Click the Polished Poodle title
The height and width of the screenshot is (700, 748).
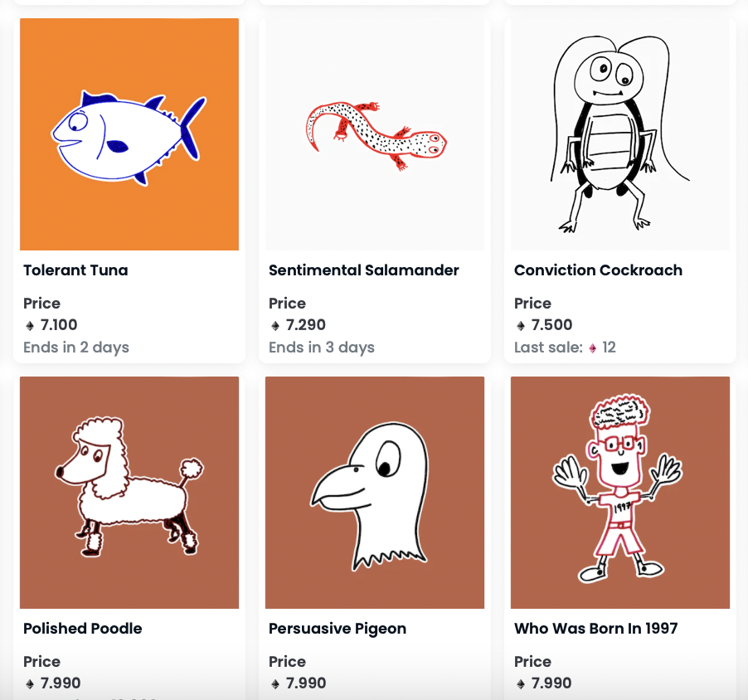[83, 629]
